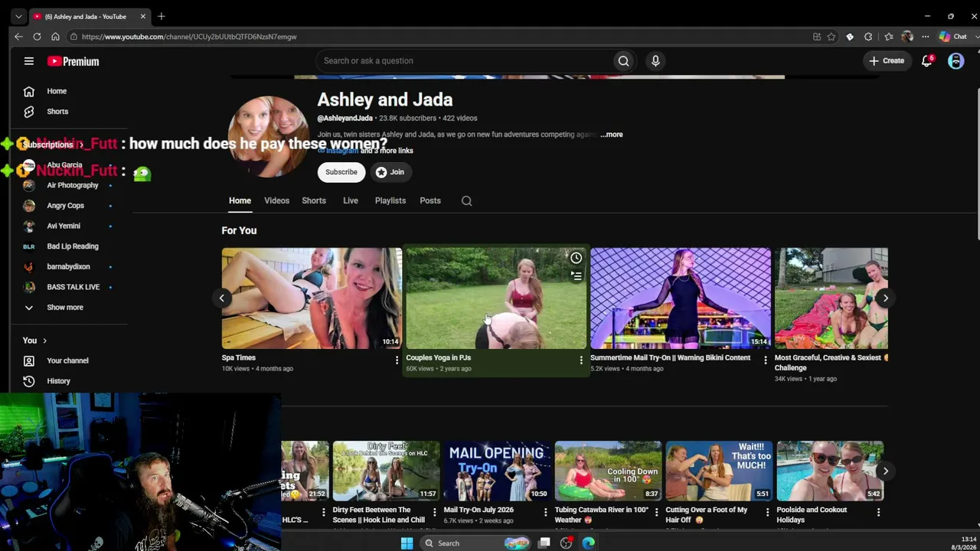Open a new browser tab
Image resolution: width=980 pixels, height=551 pixels.
[161, 16]
